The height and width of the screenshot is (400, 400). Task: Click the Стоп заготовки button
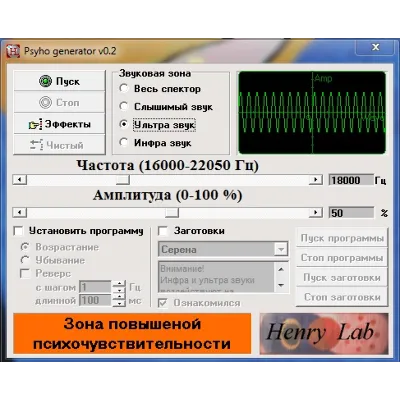[342, 297]
